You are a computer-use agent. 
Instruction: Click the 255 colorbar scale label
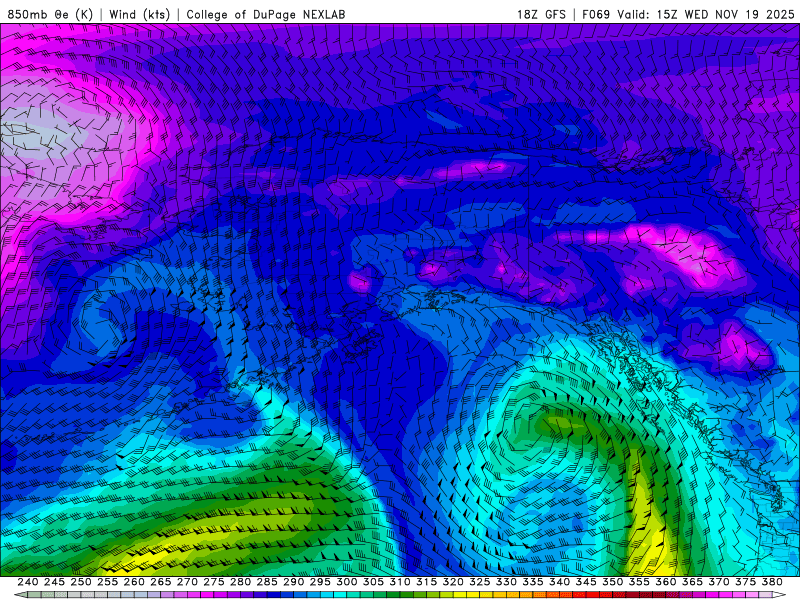coord(107,582)
